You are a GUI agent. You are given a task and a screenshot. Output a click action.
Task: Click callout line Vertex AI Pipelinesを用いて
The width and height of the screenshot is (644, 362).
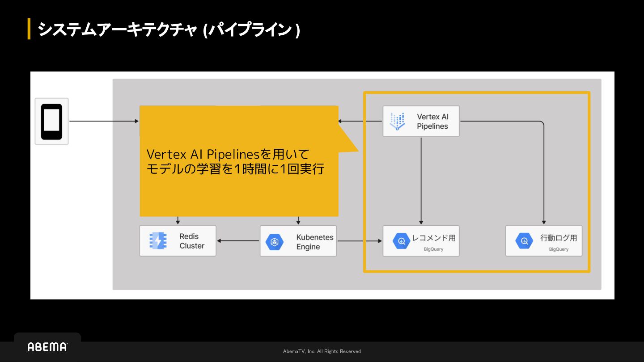click(228, 154)
